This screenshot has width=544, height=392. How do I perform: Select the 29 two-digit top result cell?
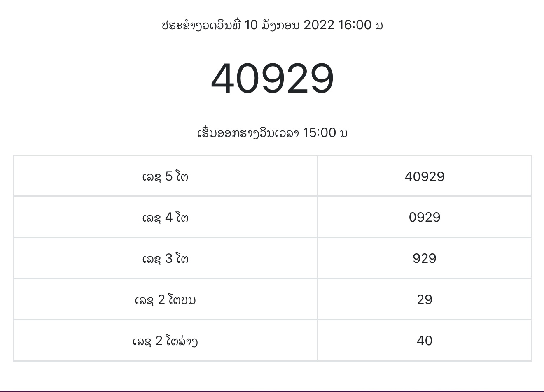click(425, 299)
